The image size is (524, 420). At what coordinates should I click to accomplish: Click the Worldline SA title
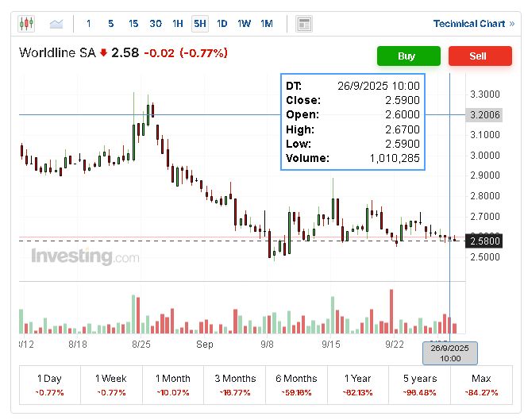point(57,52)
